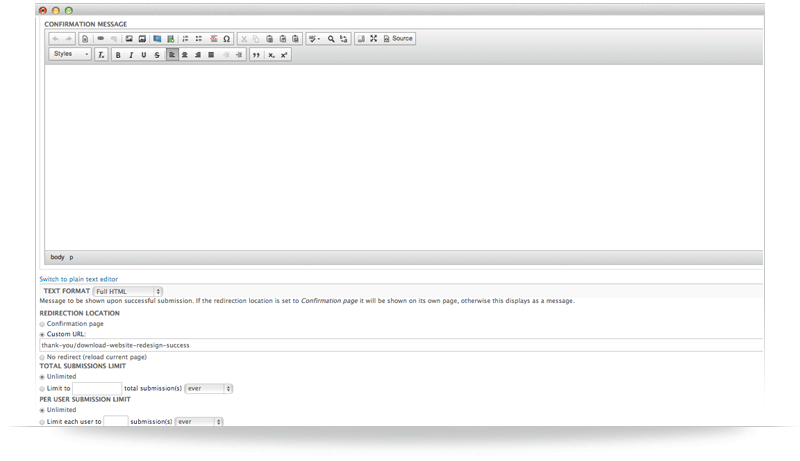This screenshot has width=800, height=461.
Task: Select No redirect radio button
Action: tap(42, 357)
